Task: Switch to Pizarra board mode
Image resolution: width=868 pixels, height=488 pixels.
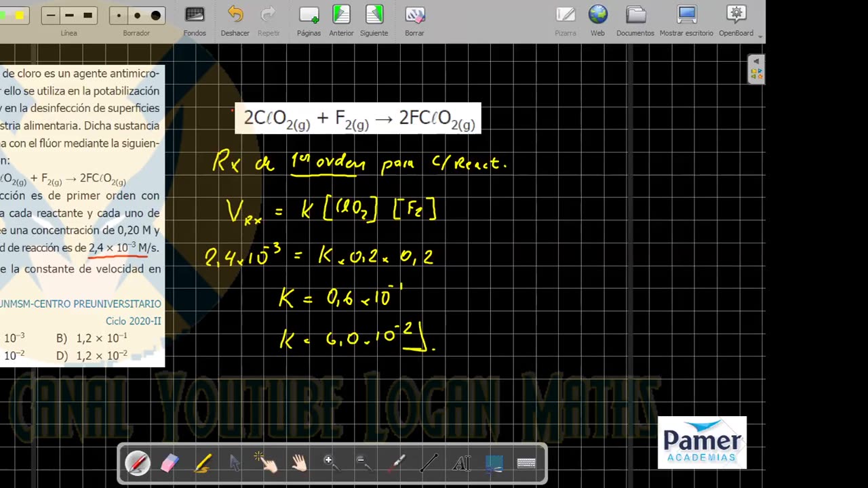Action: tap(565, 20)
